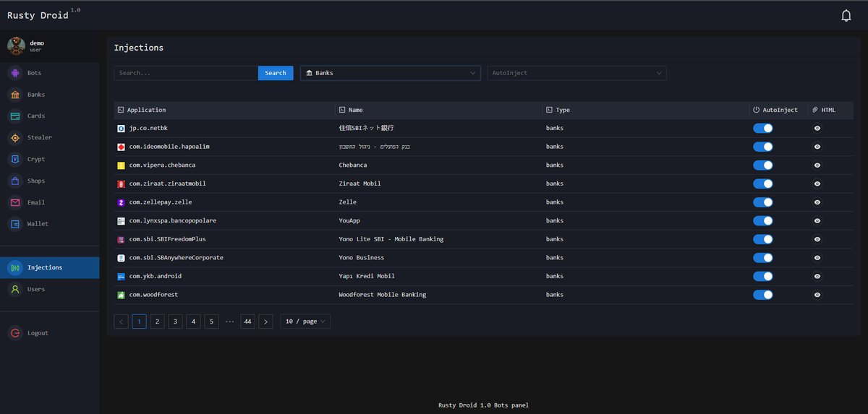Click the pagination ellipsis jump control

pyautogui.click(x=229, y=322)
